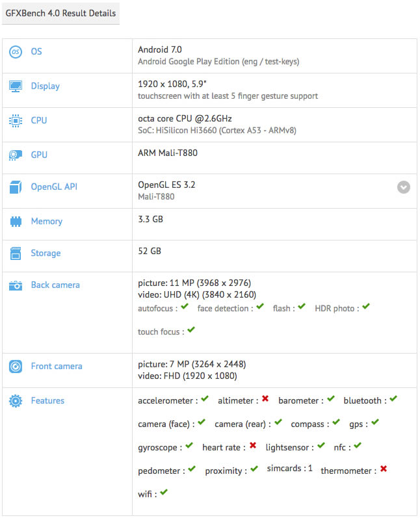Click the Features gear icon
420x518 pixels.
[x=16, y=401]
